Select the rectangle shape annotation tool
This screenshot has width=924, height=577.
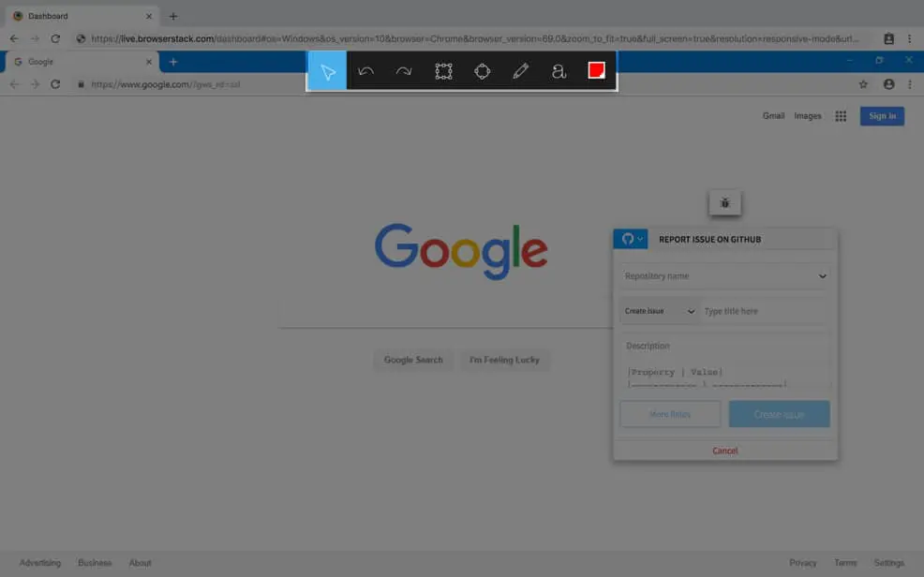coord(443,71)
